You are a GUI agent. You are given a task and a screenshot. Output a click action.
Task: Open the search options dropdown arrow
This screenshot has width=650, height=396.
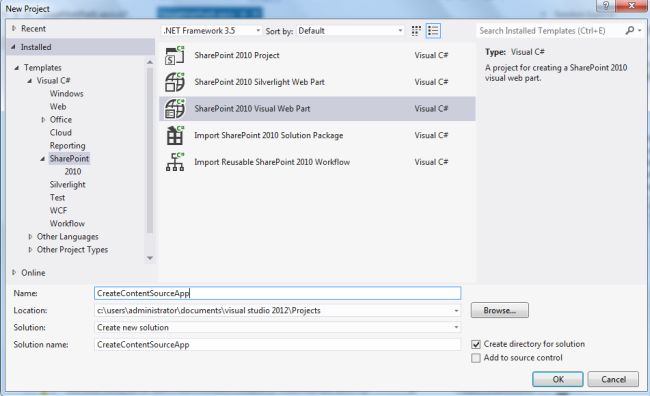click(x=640, y=30)
